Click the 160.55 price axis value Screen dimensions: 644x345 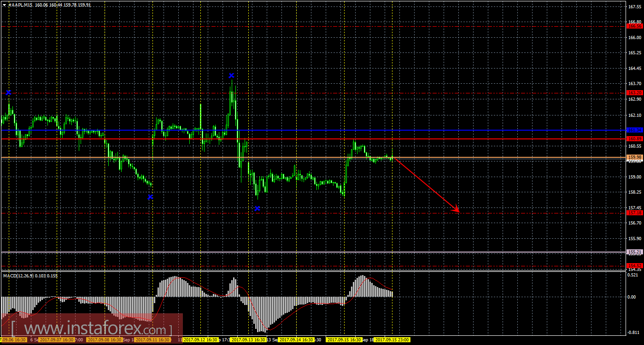[635, 146]
